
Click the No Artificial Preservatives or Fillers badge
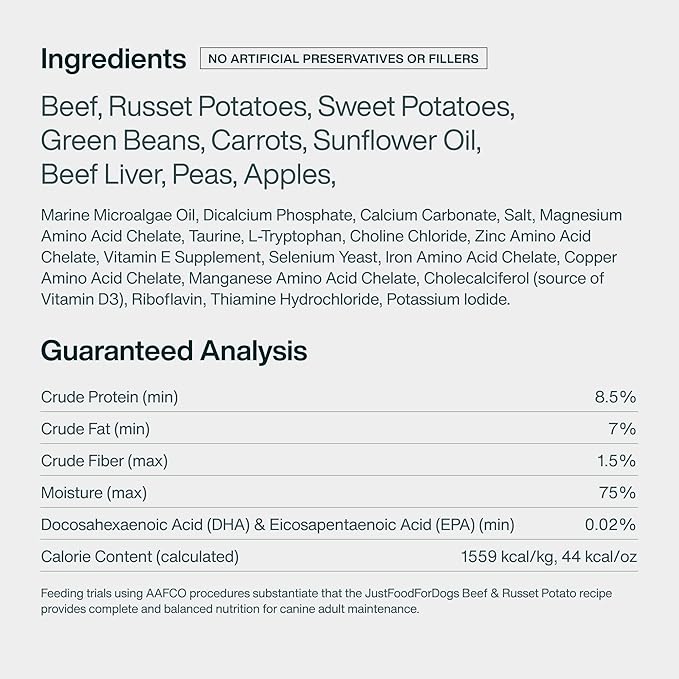[343, 58]
